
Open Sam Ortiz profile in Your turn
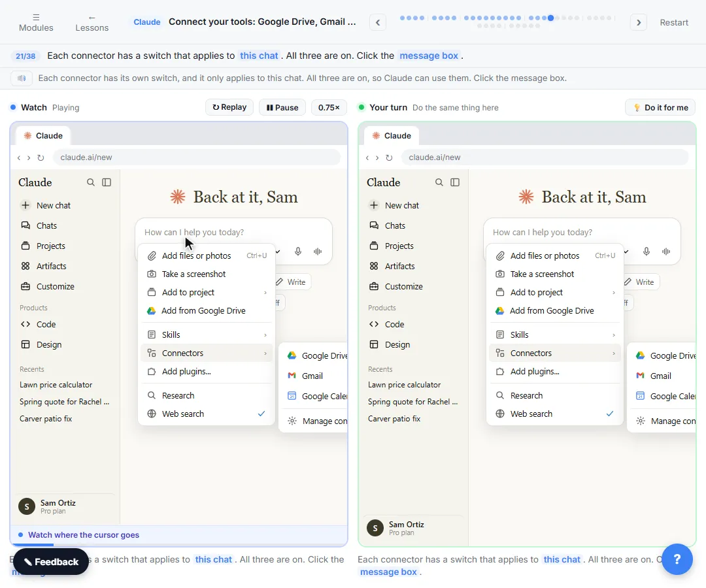tap(413, 528)
